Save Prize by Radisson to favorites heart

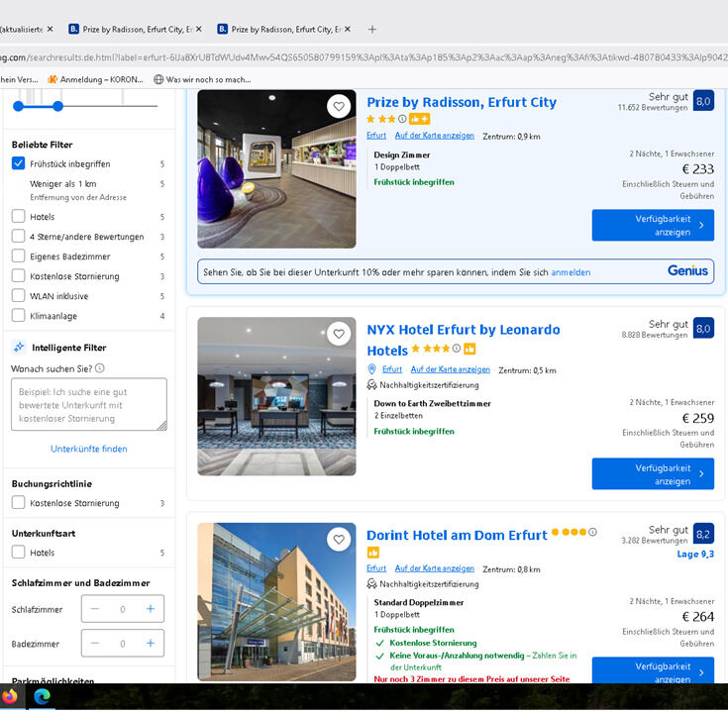[x=339, y=106]
